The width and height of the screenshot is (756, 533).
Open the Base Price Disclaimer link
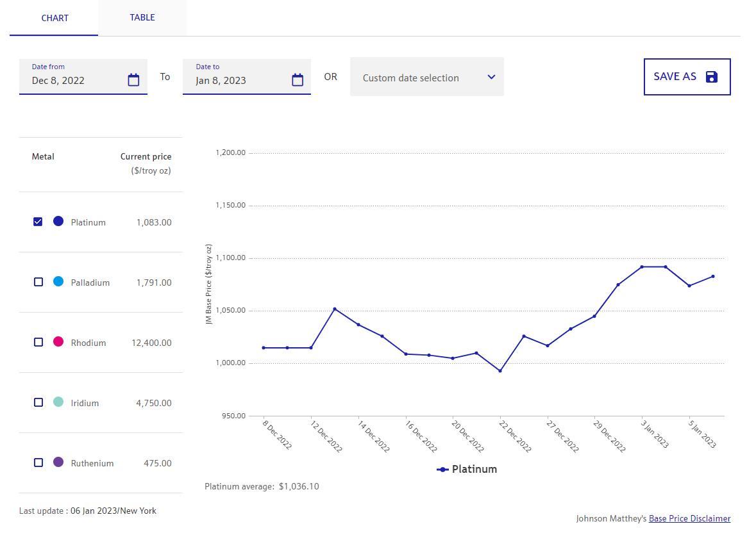[689, 518]
